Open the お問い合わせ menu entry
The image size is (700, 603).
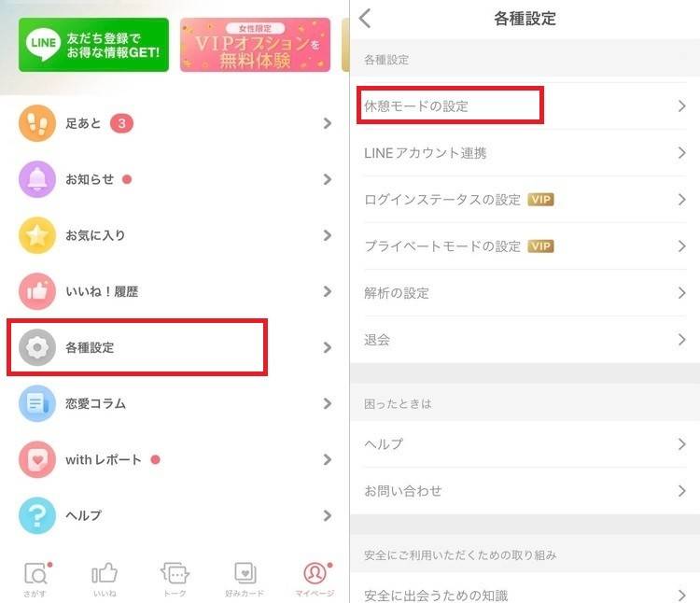click(x=525, y=491)
